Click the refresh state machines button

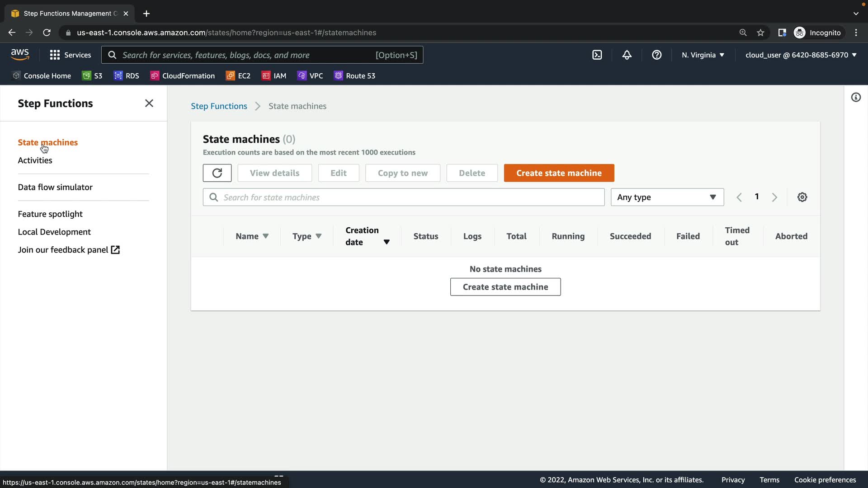pos(217,173)
